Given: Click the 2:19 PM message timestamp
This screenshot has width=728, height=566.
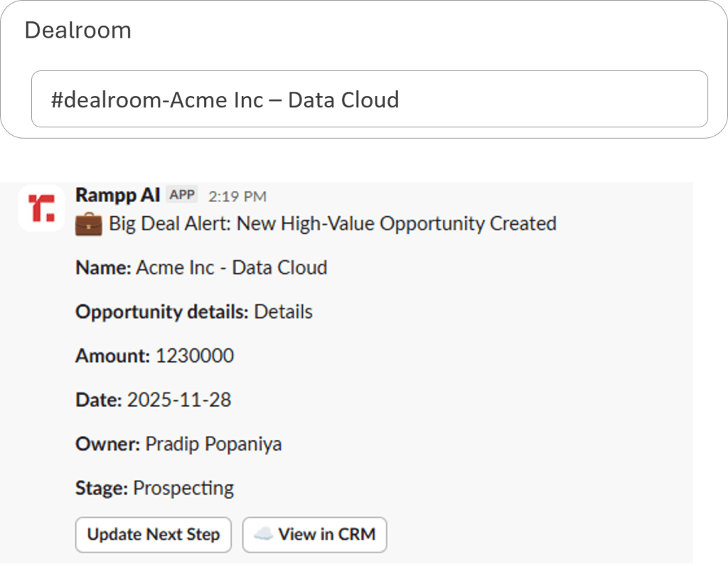Looking at the screenshot, I should (x=237, y=196).
